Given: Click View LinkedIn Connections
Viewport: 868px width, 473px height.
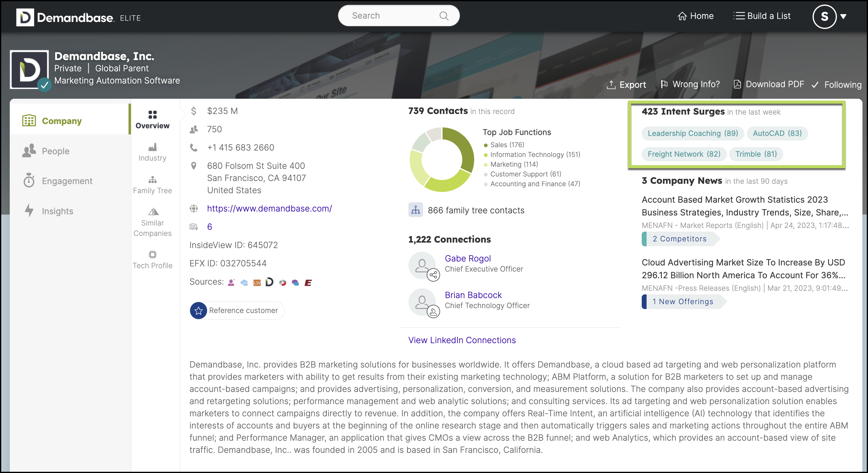Looking at the screenshot, I should pyautogui.click(x=462, y=340).
